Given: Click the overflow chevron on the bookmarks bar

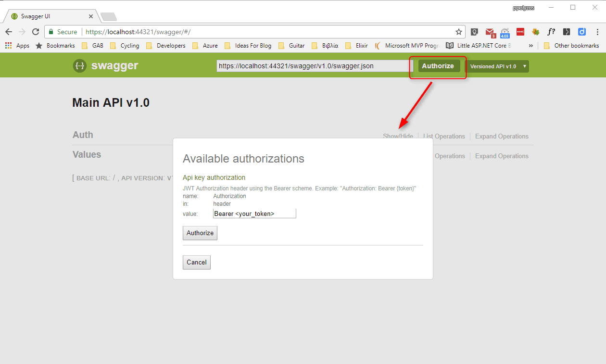Looking at the screenshot, I should pyautogui.click(x=531, y=45).
